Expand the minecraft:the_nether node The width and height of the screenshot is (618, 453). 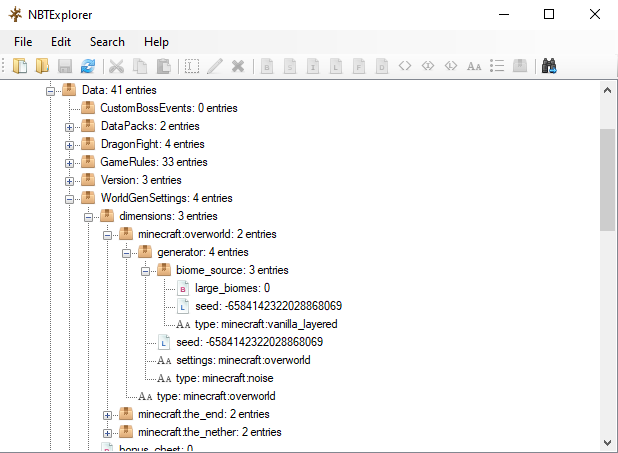point(107,433)
